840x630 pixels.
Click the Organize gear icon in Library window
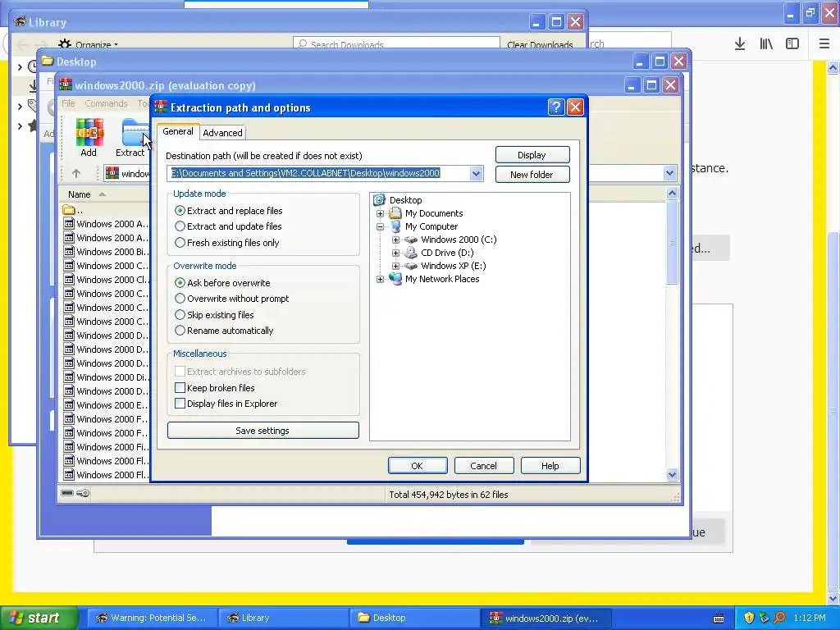tap(65, 44)
